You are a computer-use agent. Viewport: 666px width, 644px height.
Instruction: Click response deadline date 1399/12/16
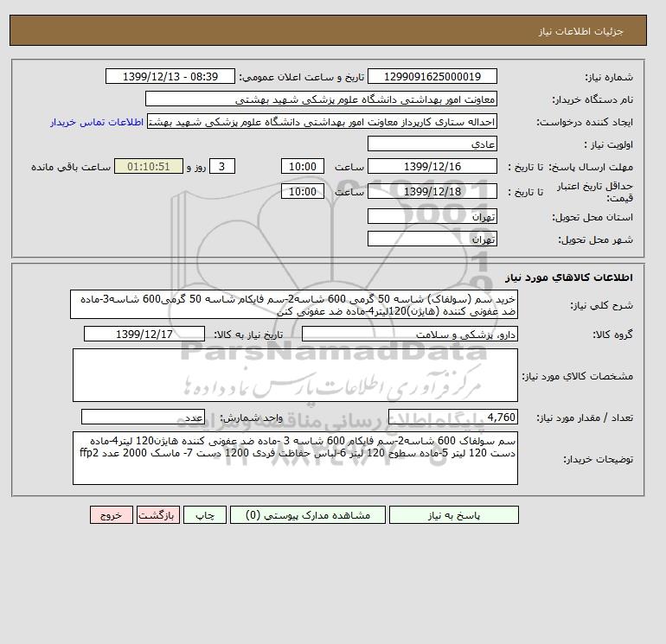coord(432,167)
